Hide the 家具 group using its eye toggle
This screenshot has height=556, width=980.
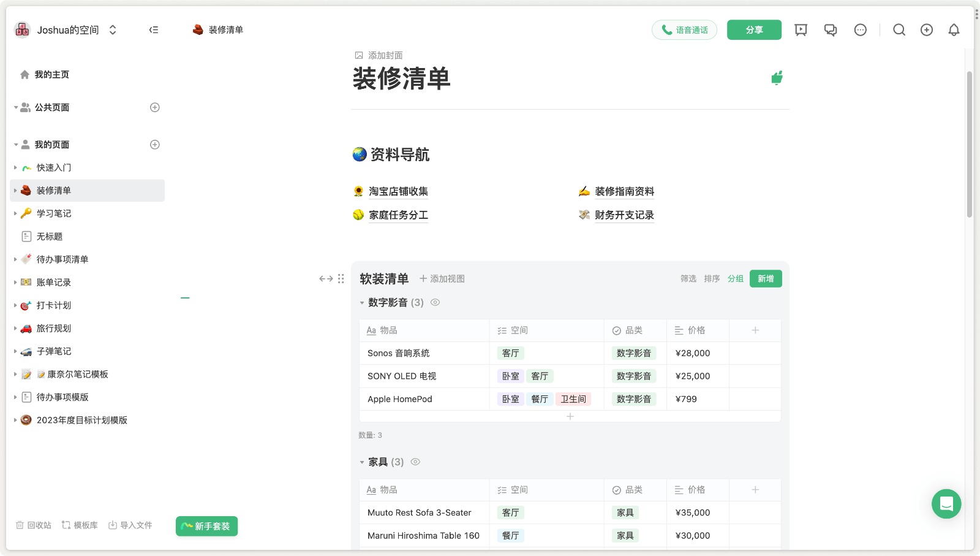point(415,462)
